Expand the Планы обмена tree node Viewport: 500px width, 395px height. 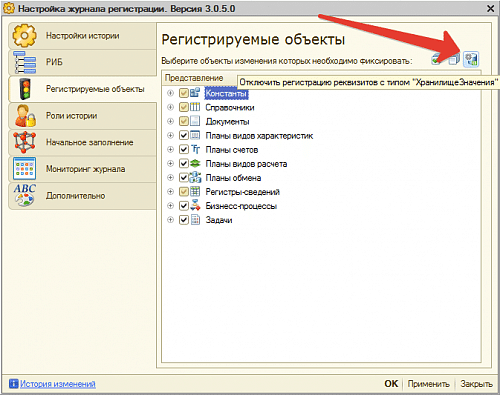coord(170,177)
